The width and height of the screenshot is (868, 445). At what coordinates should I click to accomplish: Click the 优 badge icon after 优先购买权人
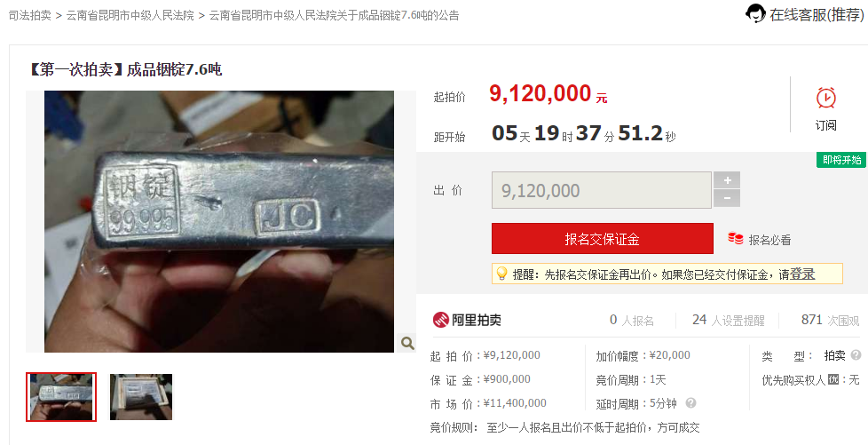pos(833,379)
